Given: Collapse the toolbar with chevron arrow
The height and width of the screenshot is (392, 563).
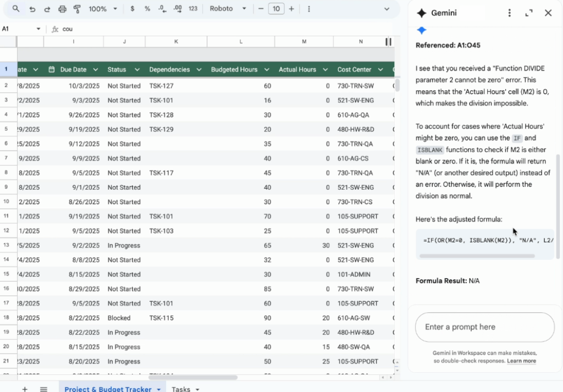Looking at the screenshot, I should [x=387, y=9].
